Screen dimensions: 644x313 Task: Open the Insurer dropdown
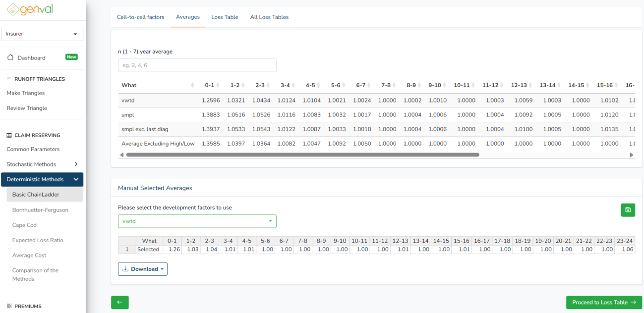coord(42,34)
